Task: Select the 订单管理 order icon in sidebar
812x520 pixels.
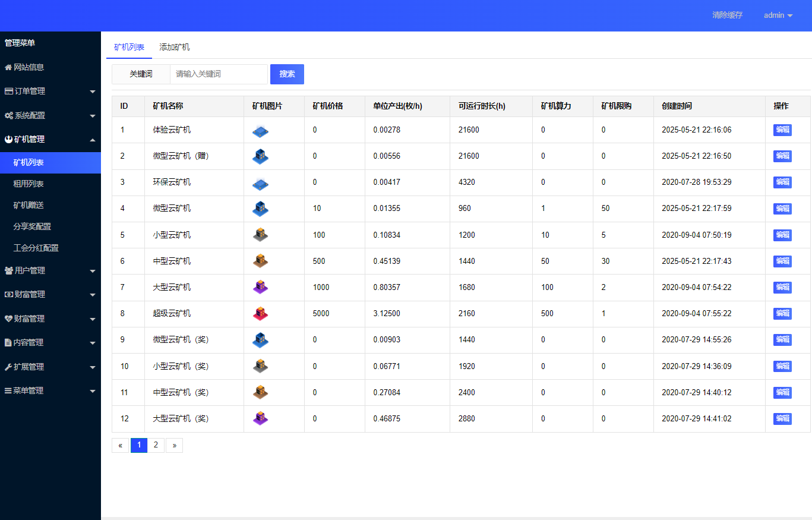Action: coord(8,91)
